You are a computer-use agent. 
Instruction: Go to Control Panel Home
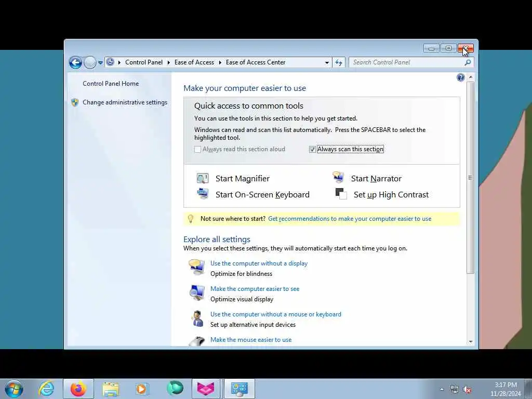111,84
